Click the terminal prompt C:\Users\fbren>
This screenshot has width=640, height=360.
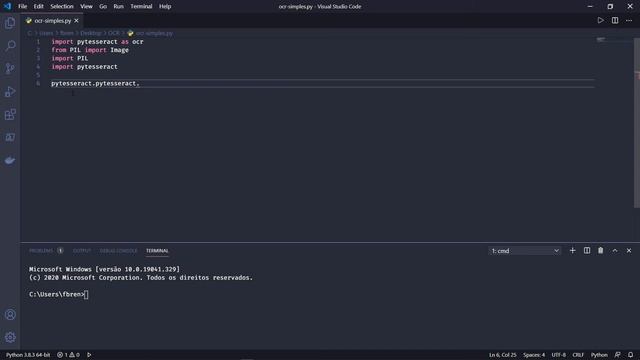(56, 294)
